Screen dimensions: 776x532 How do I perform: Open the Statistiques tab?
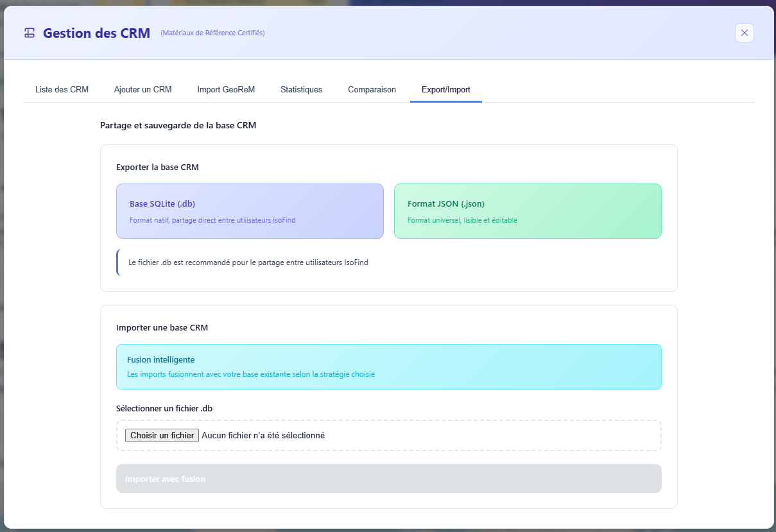click(301, 89)
